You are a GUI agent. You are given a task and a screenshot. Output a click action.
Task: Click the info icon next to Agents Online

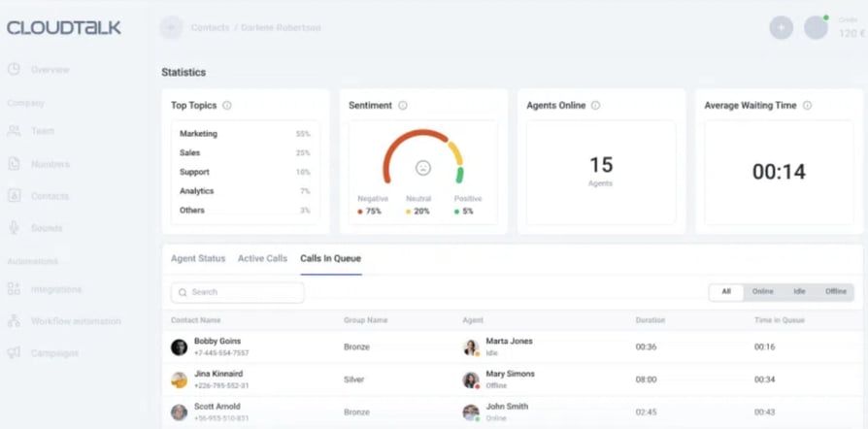click(x=595, y=105)
